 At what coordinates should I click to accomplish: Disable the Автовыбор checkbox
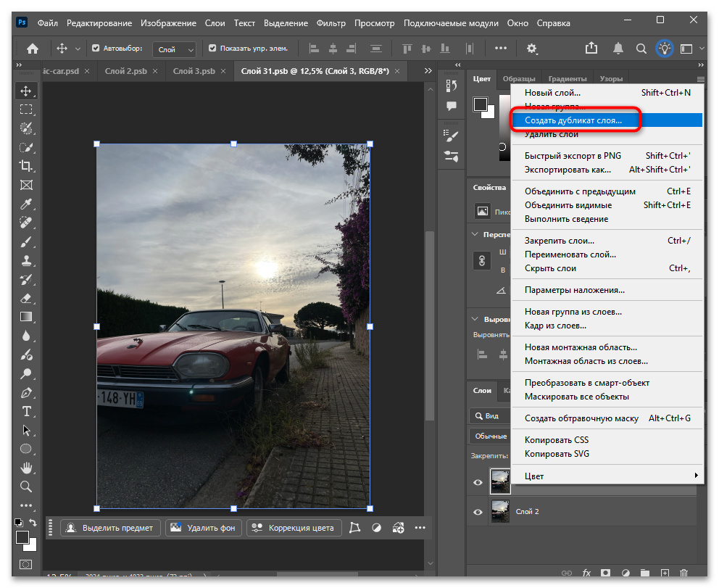96,49
